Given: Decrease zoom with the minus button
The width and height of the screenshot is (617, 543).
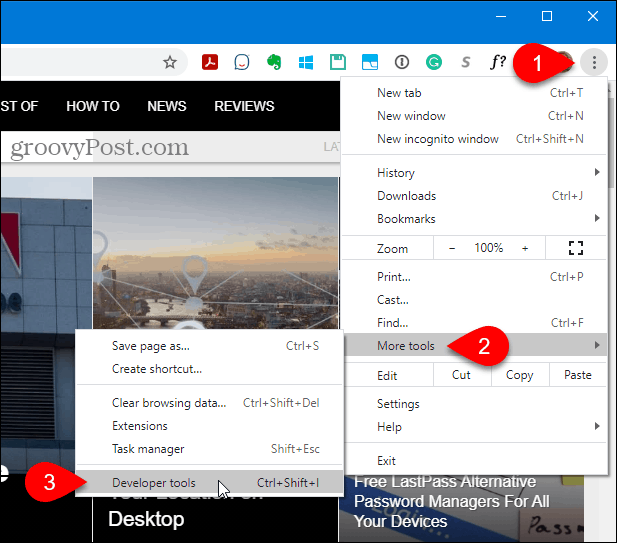Looking at the screenshot, I should (x=452, y=248).
